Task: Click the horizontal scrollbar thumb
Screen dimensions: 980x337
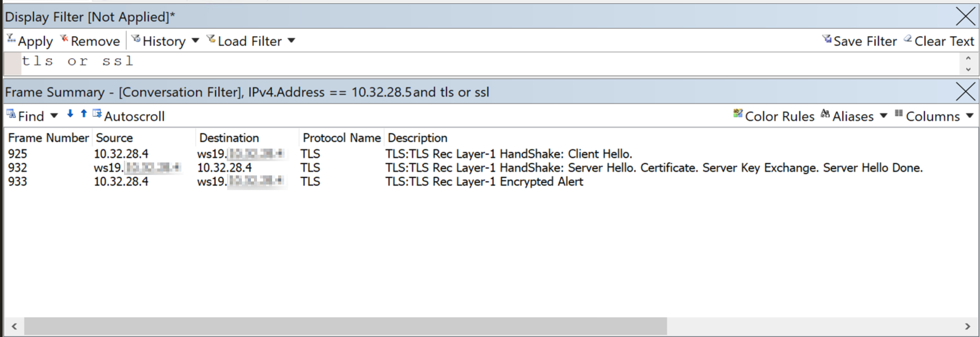Action: click(x=345, y=326)
